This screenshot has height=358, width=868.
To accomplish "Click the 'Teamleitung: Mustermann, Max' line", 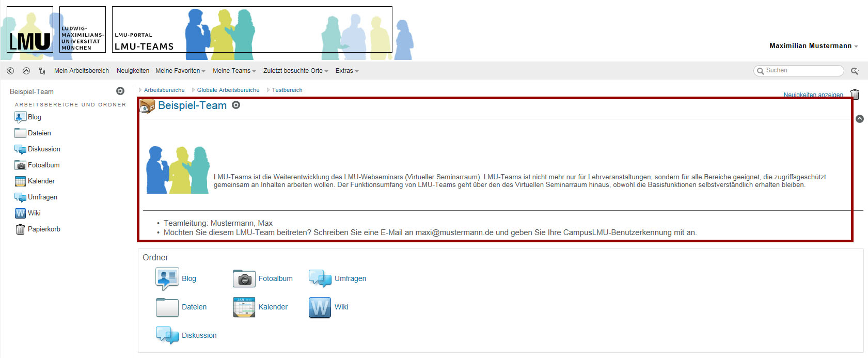I will point(218,223).
